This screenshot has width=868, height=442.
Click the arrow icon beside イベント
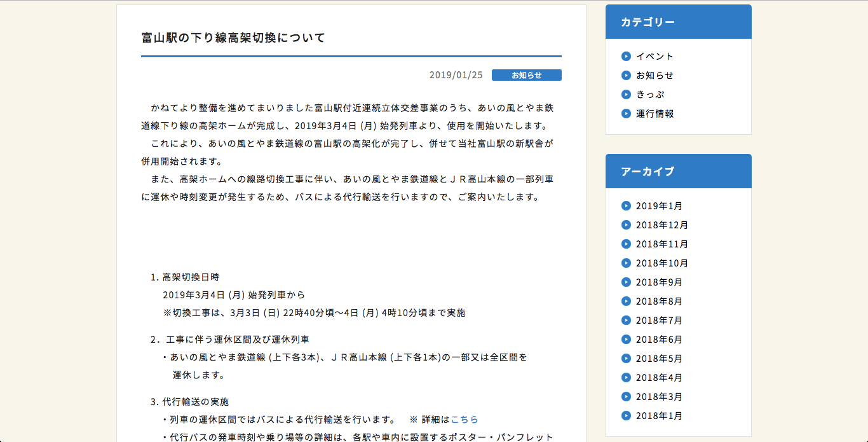pos(626,56)
